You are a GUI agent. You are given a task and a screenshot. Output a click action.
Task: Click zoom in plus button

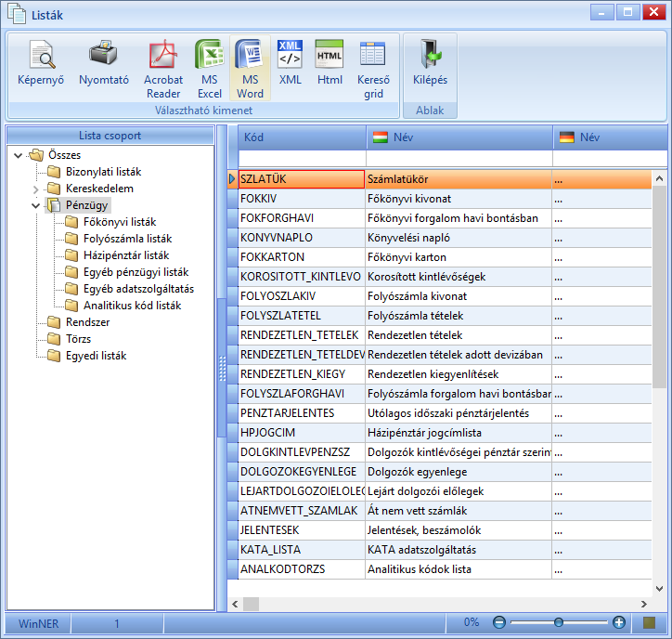[619, 622]
